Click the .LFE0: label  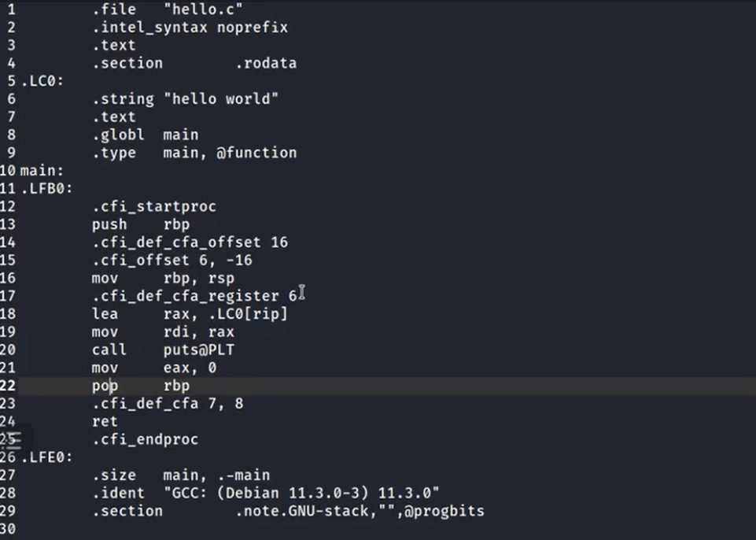click(46, 457)
